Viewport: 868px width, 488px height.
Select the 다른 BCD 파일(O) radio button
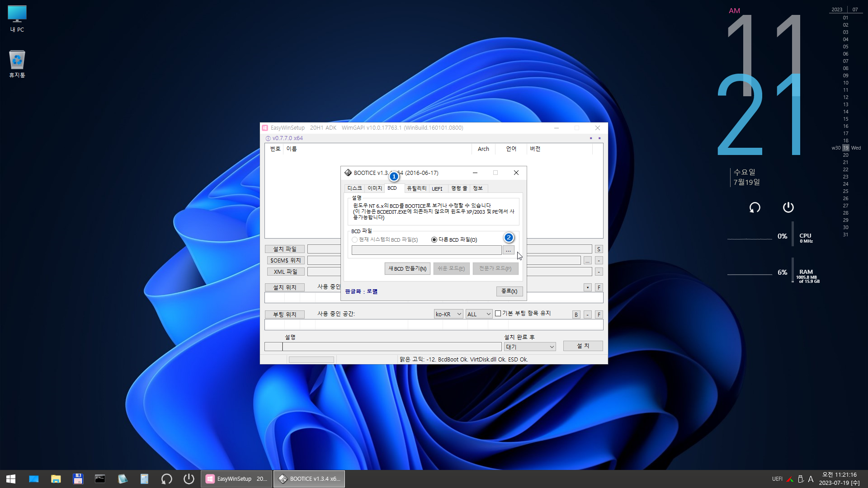click(434, 240)
